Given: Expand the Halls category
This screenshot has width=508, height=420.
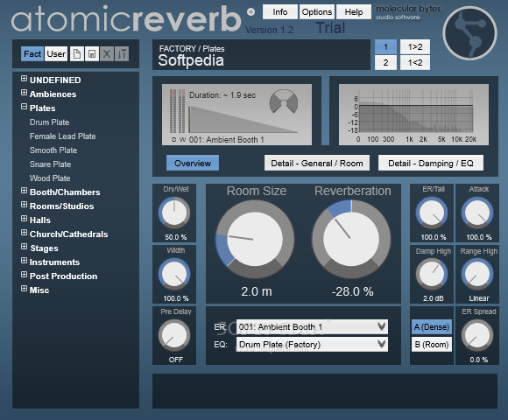Looking at the screenshot, I should (24, 219).
